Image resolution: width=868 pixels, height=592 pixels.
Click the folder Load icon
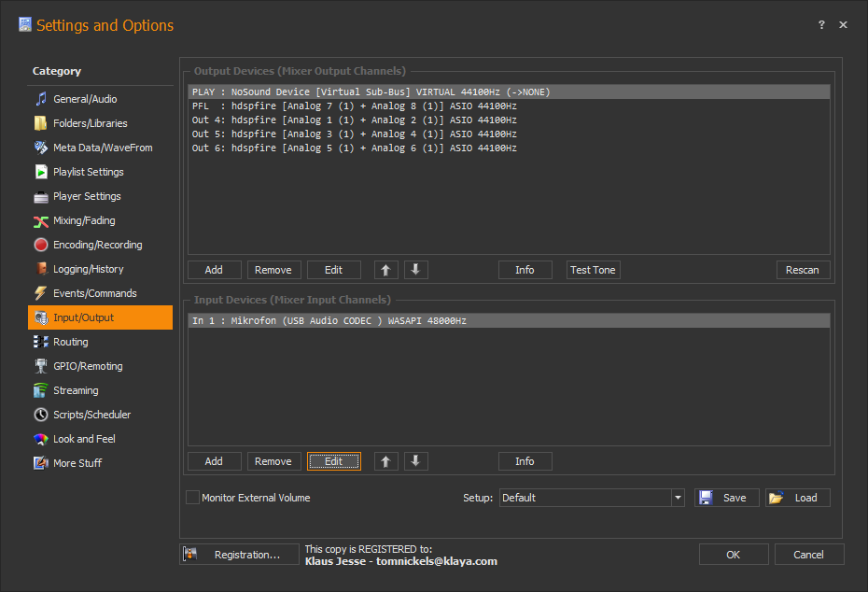pyautogui.click(x=777, y=498)
